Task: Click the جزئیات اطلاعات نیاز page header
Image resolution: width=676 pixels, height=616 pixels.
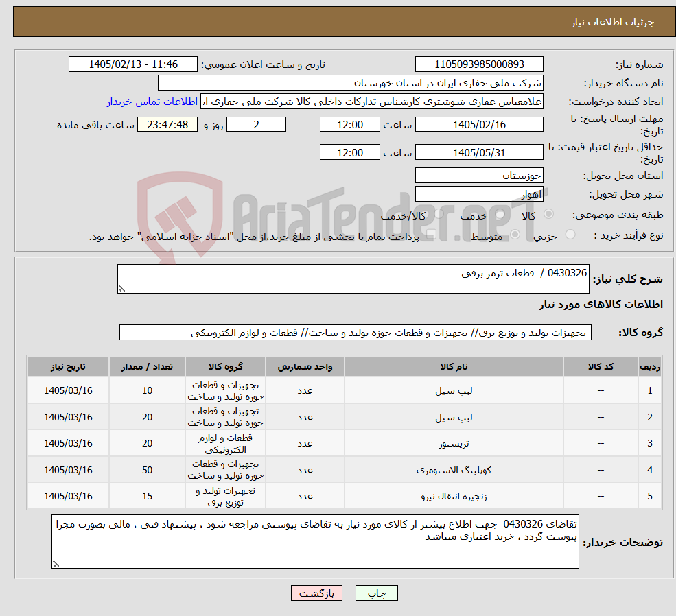Action: pyautogui.click(x=612, y=22)
